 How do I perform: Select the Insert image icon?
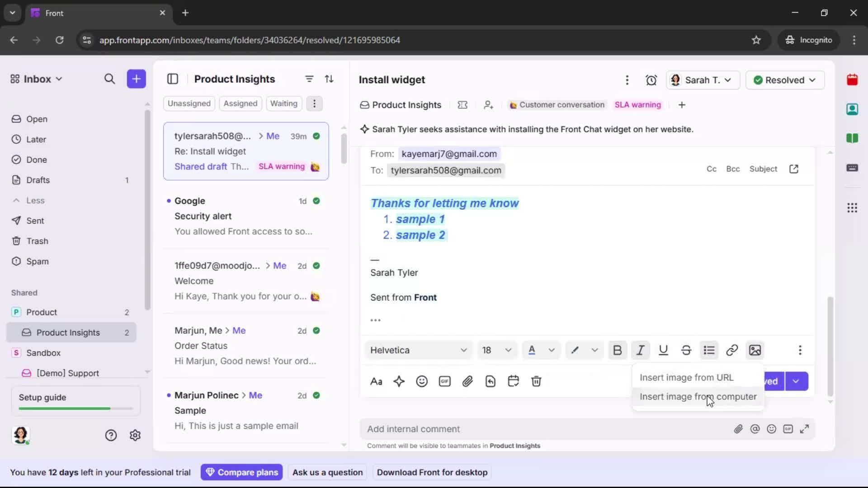755,350
